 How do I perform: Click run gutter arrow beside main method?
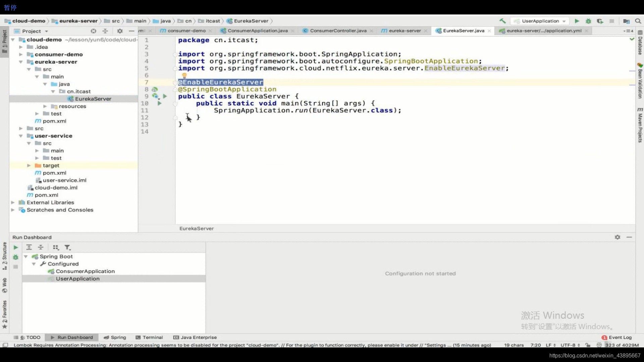[160, 103]
